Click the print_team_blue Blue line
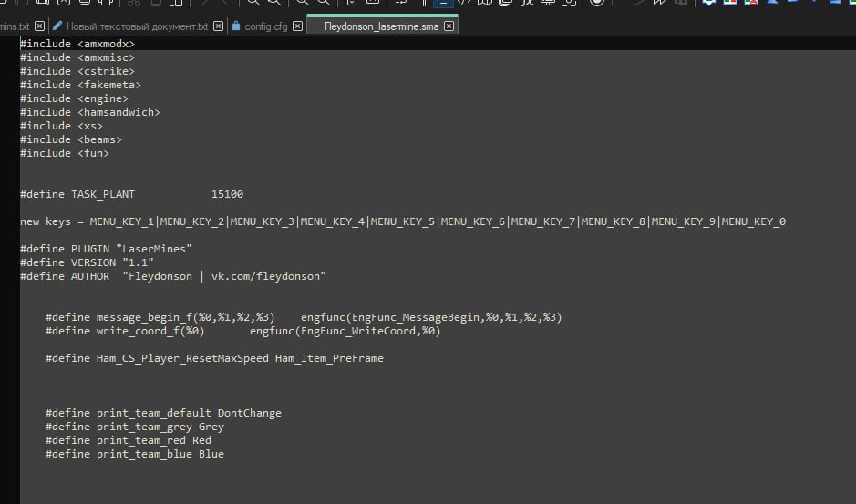 (135, 453)
